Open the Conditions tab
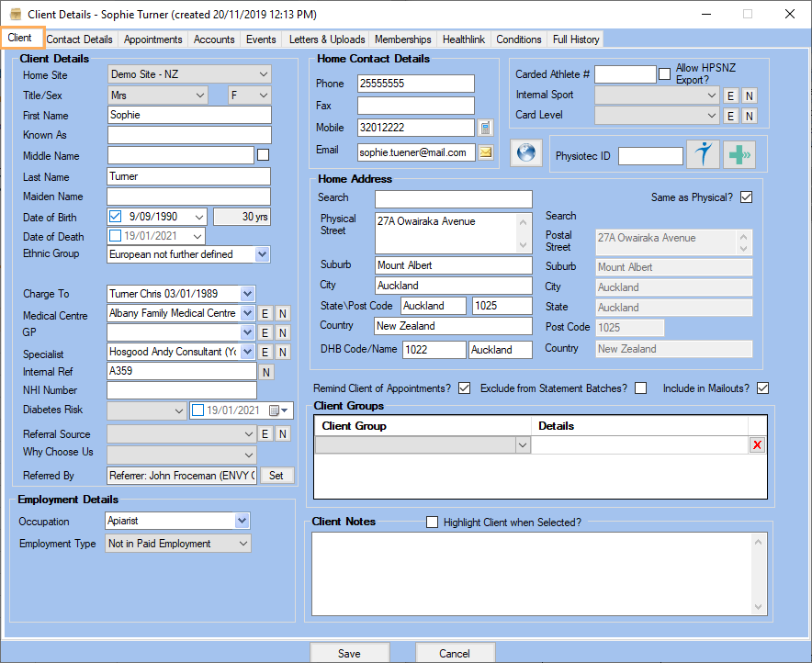Screen dimensions: 812x663 click(x=518, y=39)
